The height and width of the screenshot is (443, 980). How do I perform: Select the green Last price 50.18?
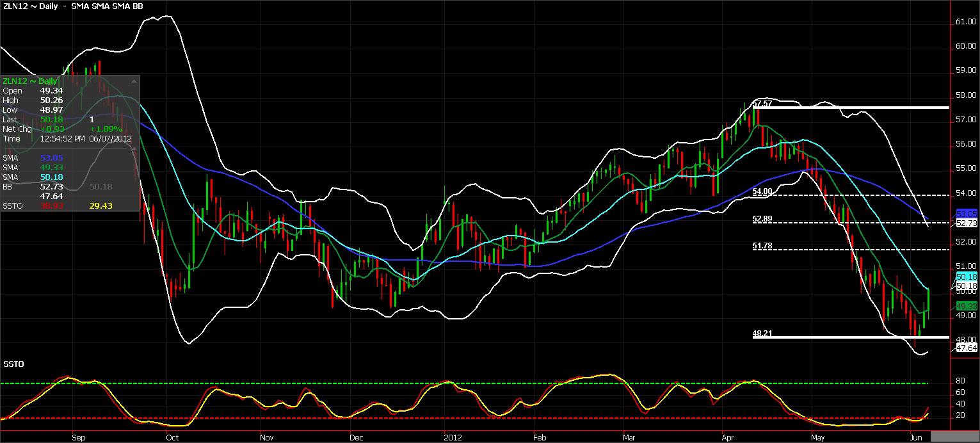pos(51,119)
